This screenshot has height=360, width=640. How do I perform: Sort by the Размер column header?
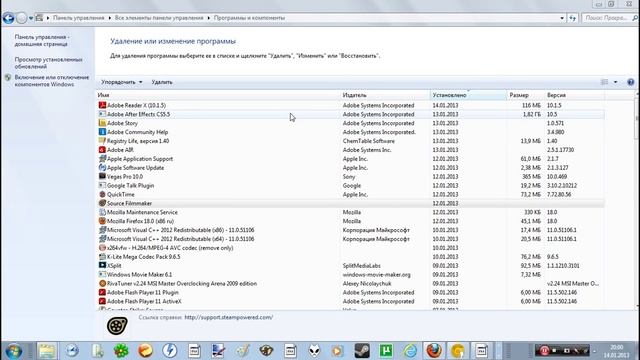(x=525, y=95)
